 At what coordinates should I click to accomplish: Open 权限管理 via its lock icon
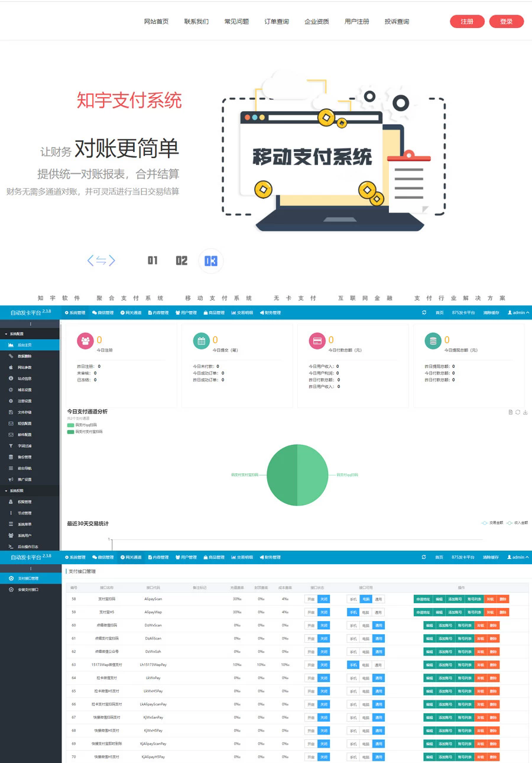[11, 502]
